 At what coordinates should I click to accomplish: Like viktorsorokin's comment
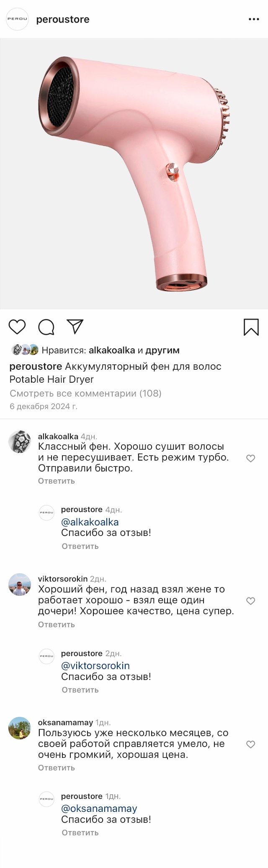[x=250, y=601]
